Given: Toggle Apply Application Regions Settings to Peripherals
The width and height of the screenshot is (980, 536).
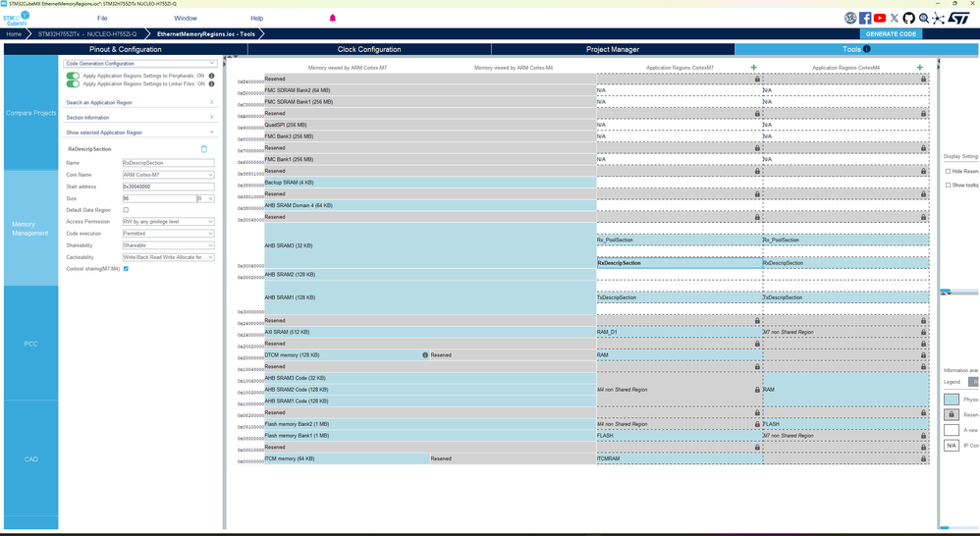Looking at the screenshot, I should [x=73, y=76].
